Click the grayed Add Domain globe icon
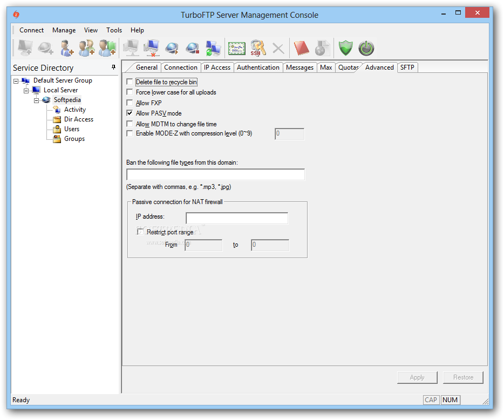Viewport: 504px width, 420px height. tap(45, 48)
